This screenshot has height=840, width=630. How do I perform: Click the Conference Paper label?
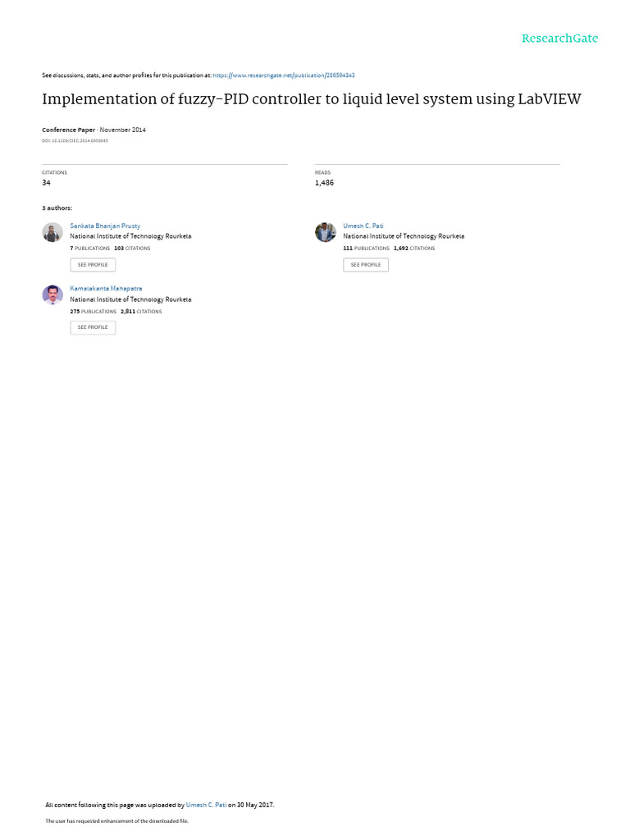[x=69, y=130]
